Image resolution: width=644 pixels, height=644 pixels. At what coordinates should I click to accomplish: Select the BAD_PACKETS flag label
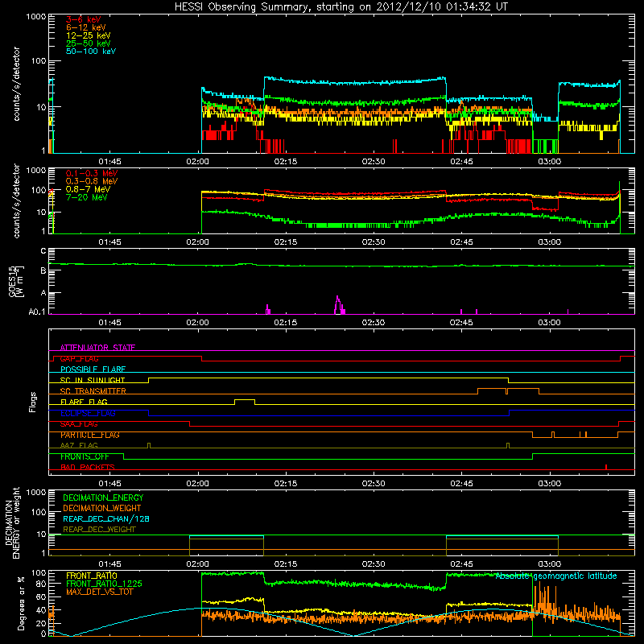tap(88, 467)
